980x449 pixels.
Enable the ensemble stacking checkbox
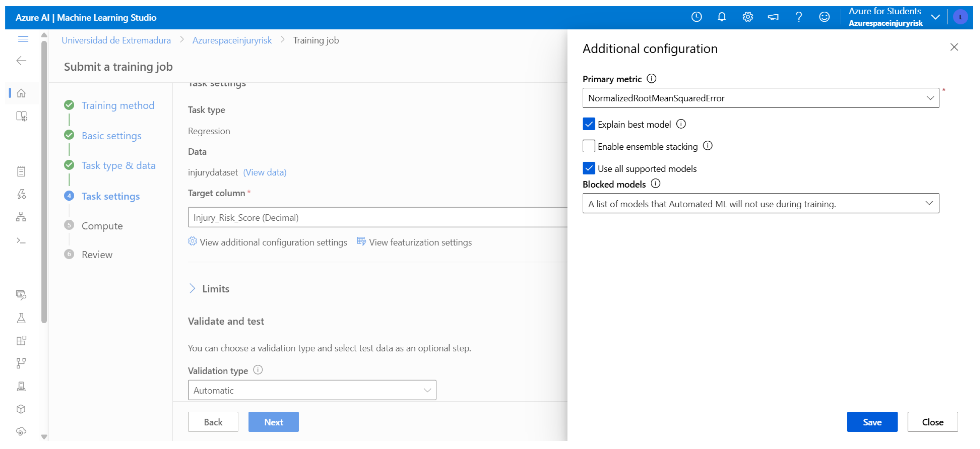click(x=589, y=146)
